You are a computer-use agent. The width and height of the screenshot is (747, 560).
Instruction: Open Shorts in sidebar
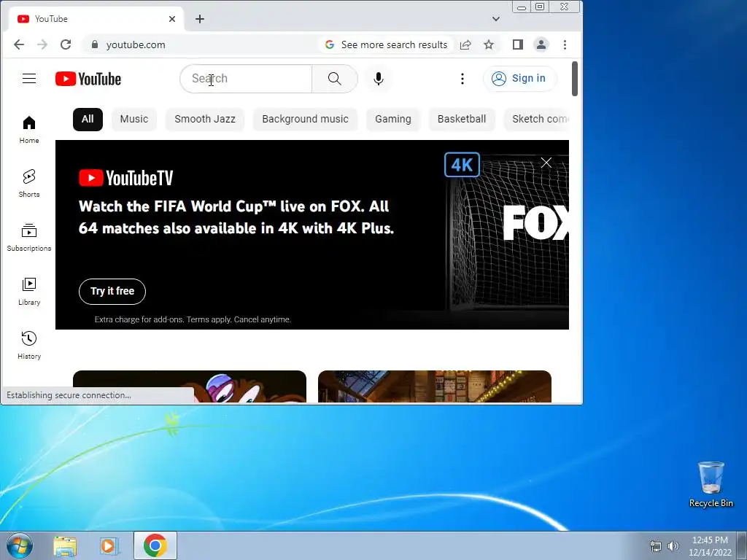tap(29, 183)
